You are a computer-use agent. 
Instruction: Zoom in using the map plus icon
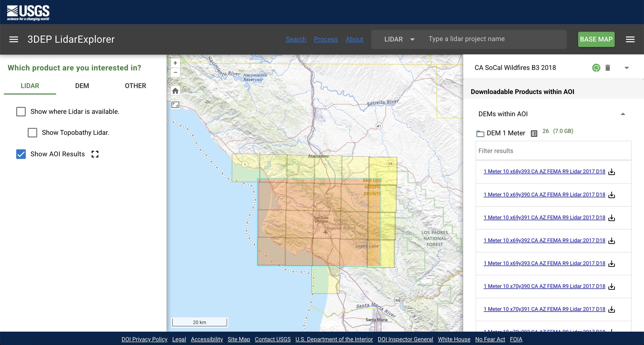click(175, 63)
